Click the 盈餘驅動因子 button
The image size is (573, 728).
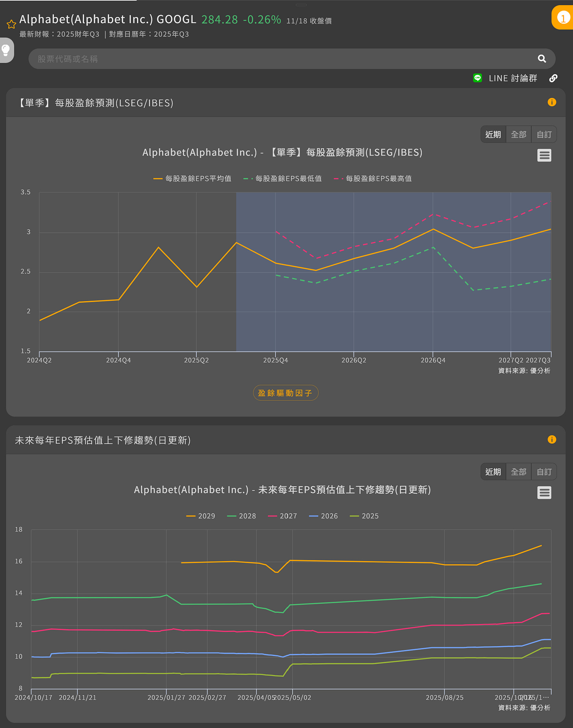coord(286,393)
